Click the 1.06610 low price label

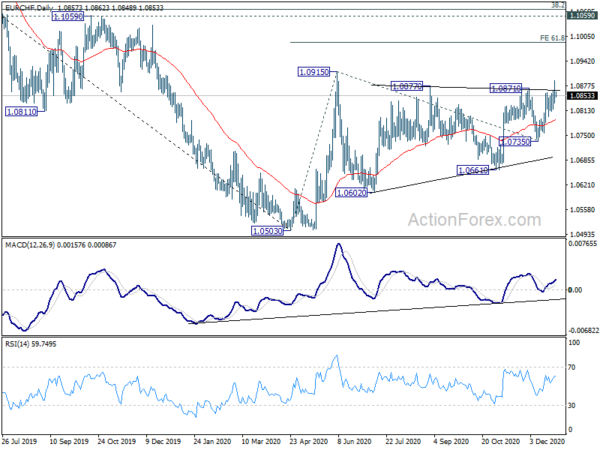[x=473, y=170]
